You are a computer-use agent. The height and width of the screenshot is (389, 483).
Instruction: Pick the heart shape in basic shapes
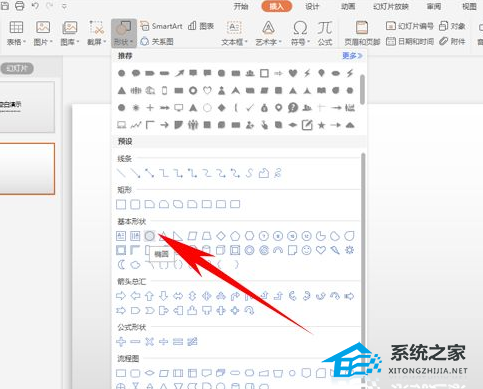[x=321, y=250]
